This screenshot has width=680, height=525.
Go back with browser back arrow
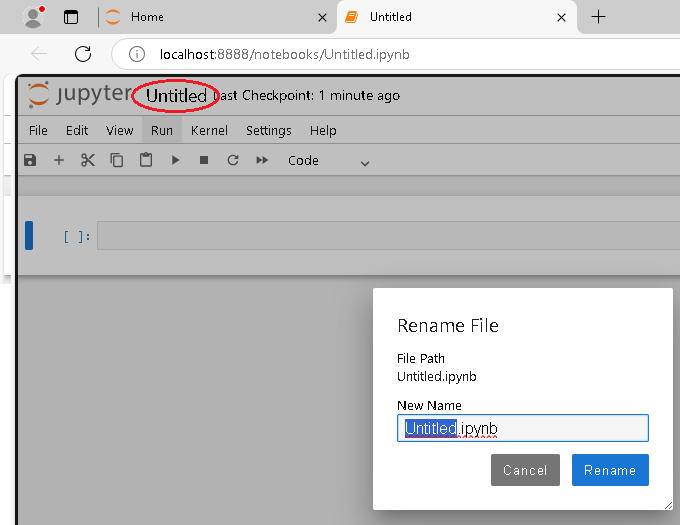tap(39, 54)
